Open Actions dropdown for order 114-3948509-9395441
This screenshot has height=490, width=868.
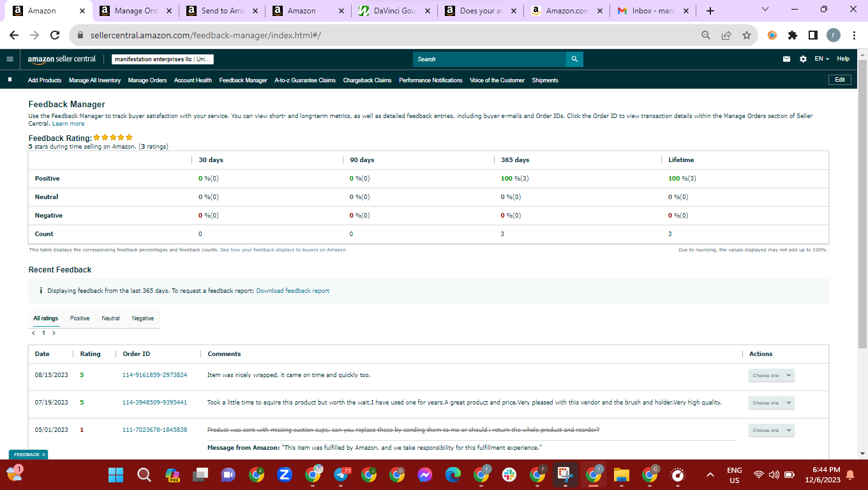pos(771,403)
